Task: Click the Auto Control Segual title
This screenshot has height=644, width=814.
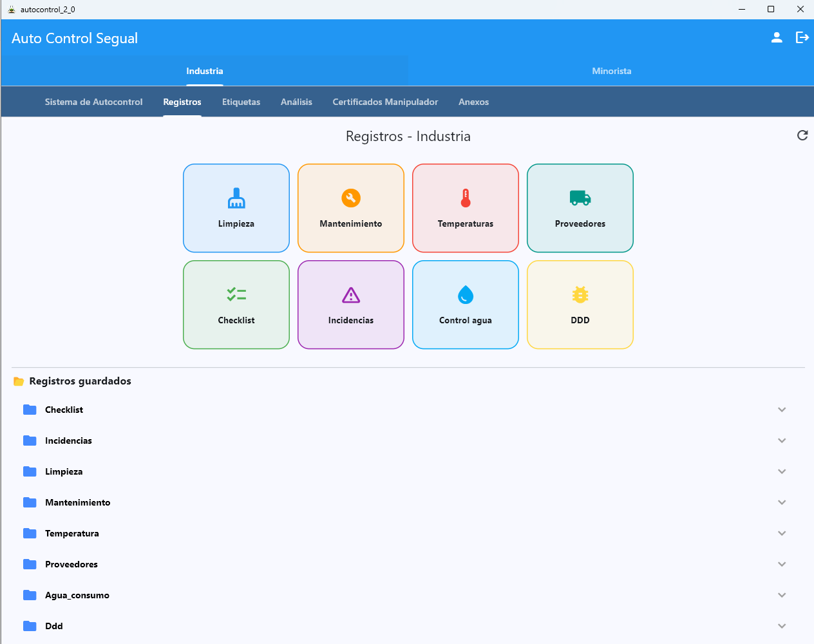Action: point(75,38)
